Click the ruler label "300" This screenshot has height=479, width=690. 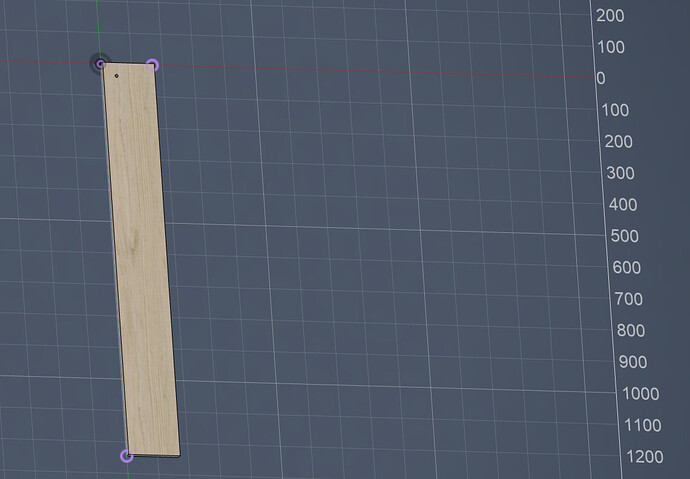pos(620,173)
